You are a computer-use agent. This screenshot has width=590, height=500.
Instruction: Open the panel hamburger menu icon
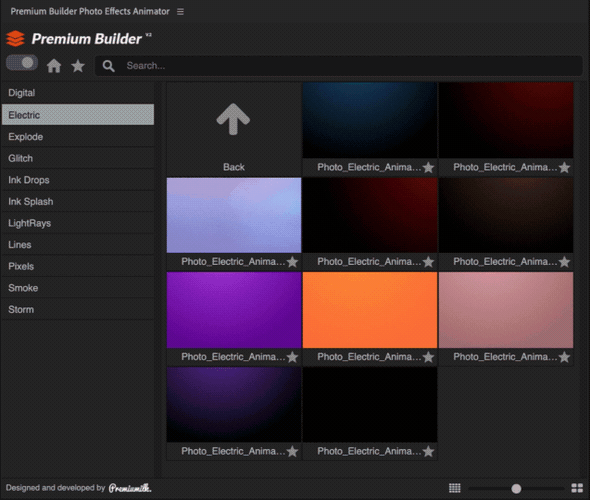point(180,12)
